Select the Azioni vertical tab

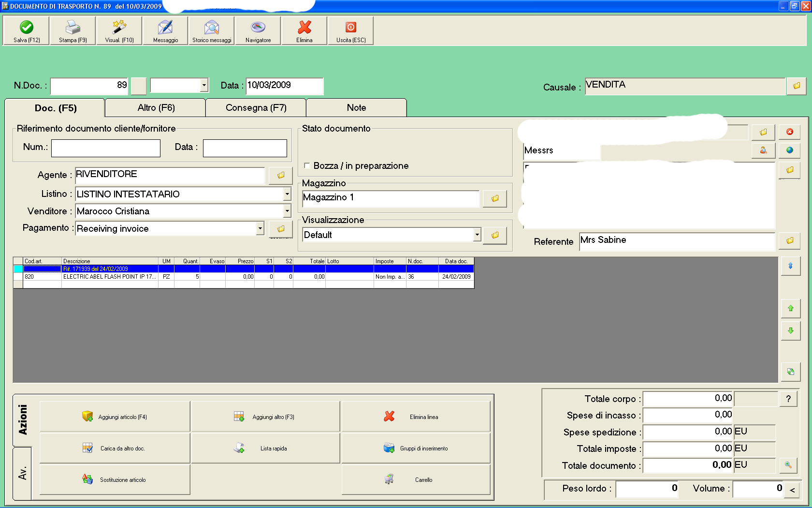23,420
